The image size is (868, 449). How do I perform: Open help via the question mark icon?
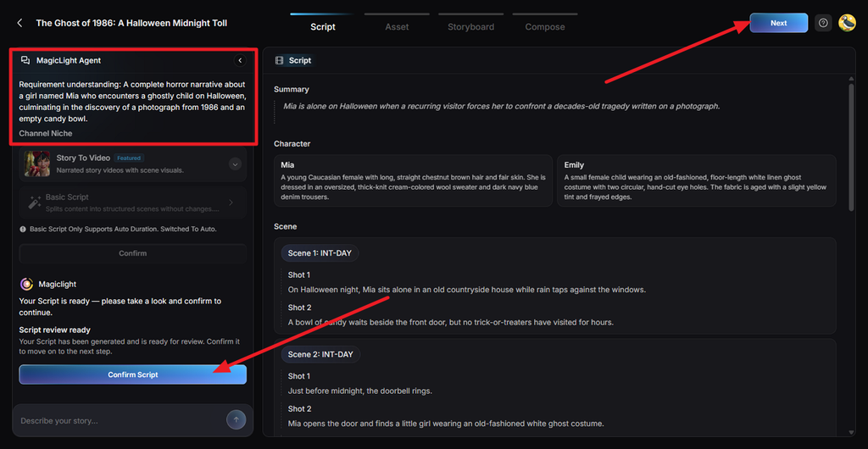[823, 23]
